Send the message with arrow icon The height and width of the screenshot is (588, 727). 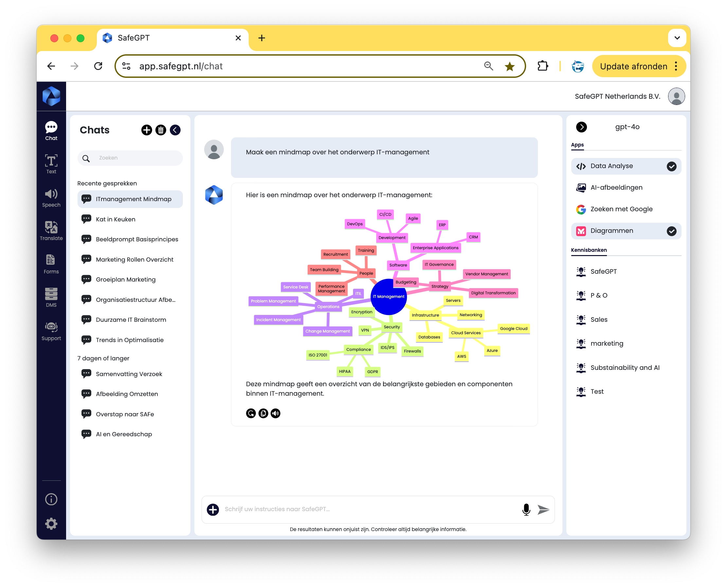pyautogui.click(x=543, y=510)
